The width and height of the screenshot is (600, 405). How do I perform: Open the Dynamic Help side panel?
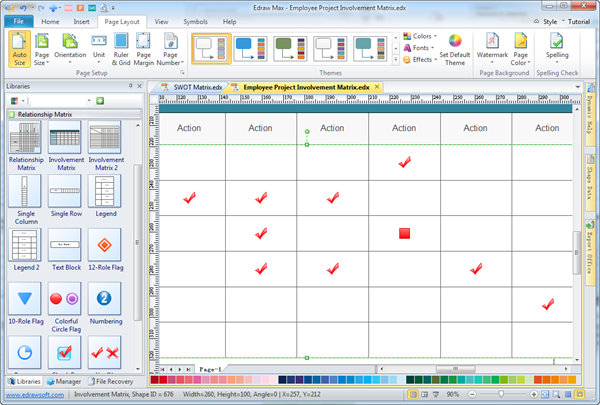[x=590, y=114]
